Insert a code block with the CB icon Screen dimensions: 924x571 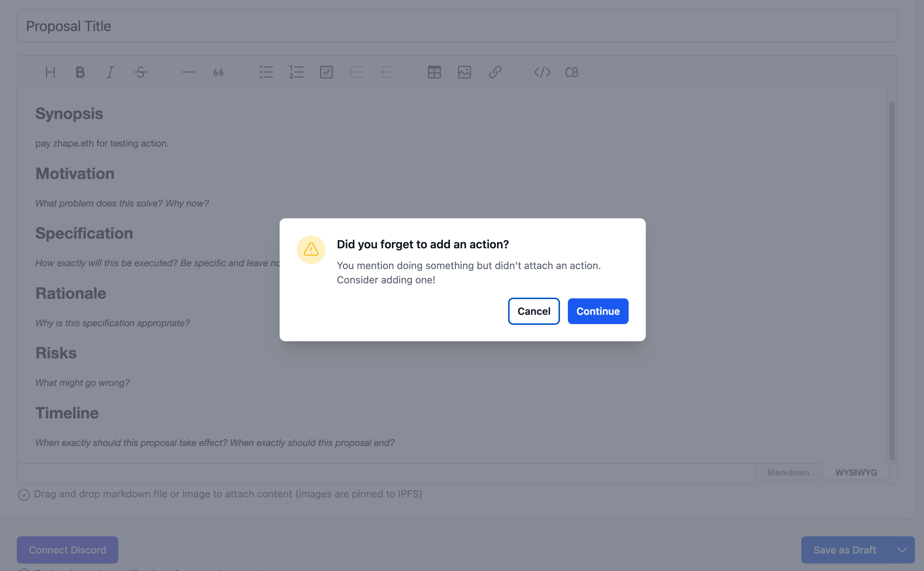pyautogui.click(x=571, y=72)
